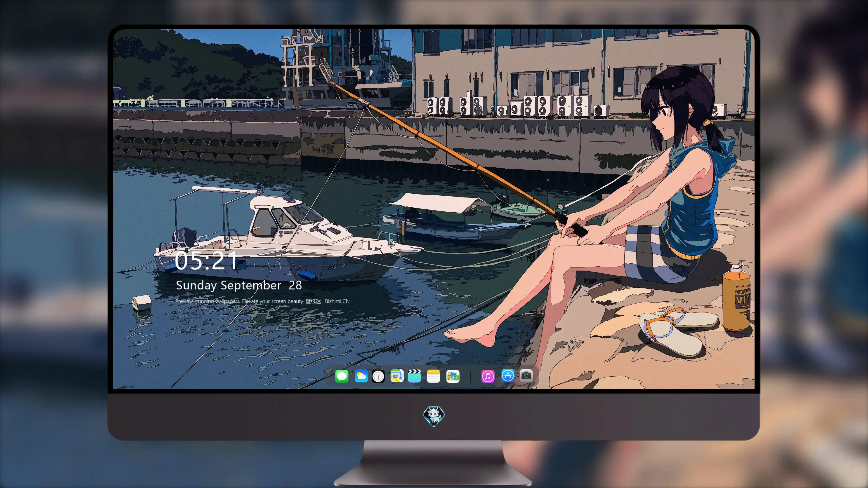Click the "Preview stunning wallpapers" tagline text
Viewport: 868px width, 488px height.
(262, 301)
